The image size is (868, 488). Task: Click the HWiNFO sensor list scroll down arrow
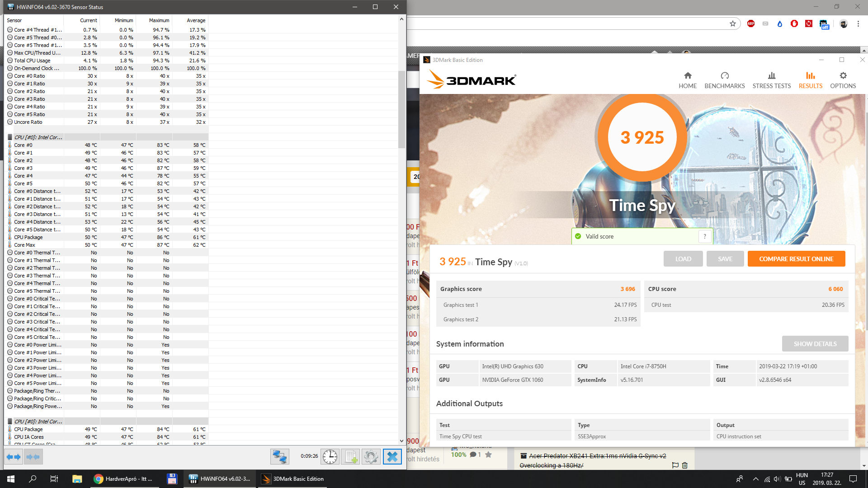coord(401,441)
